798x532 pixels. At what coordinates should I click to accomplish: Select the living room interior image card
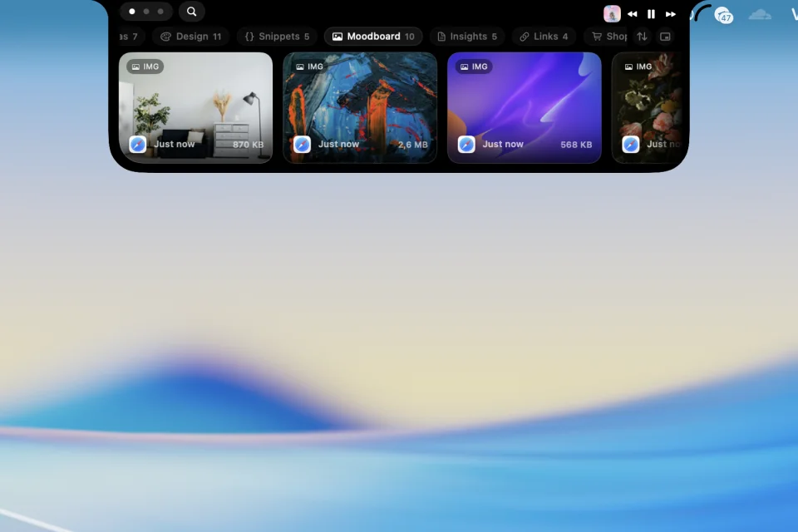(x=195, y=107)
